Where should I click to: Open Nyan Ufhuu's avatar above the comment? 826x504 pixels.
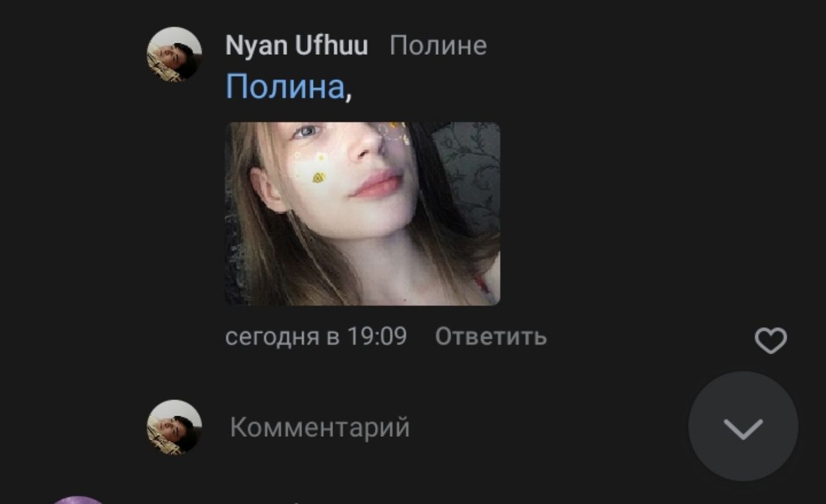coord(174,54)
